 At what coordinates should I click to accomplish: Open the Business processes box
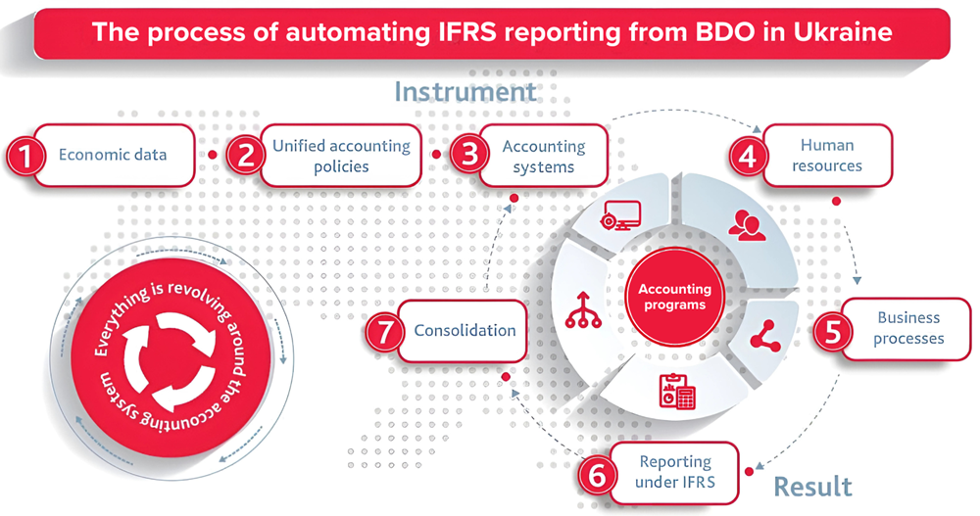tap(906, 329)
